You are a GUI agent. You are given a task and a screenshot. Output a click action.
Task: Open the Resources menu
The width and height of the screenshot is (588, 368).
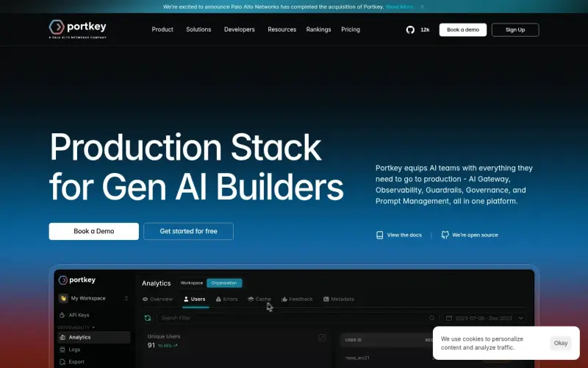point(282,29)
